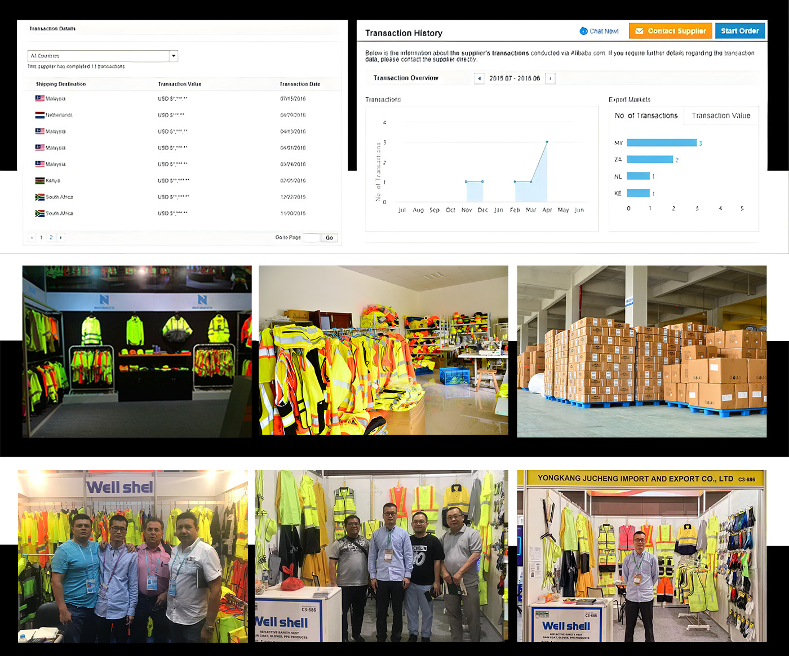This screenshot has height=672, width=789.
Task: Click next page arrow in pagination
Action: tap(61, 238)
